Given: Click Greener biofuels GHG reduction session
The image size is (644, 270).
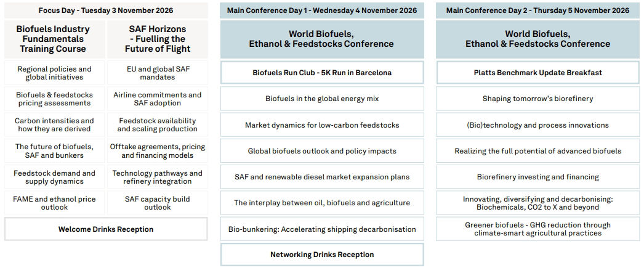Looking at the screenshot, I should click(537, 229).
